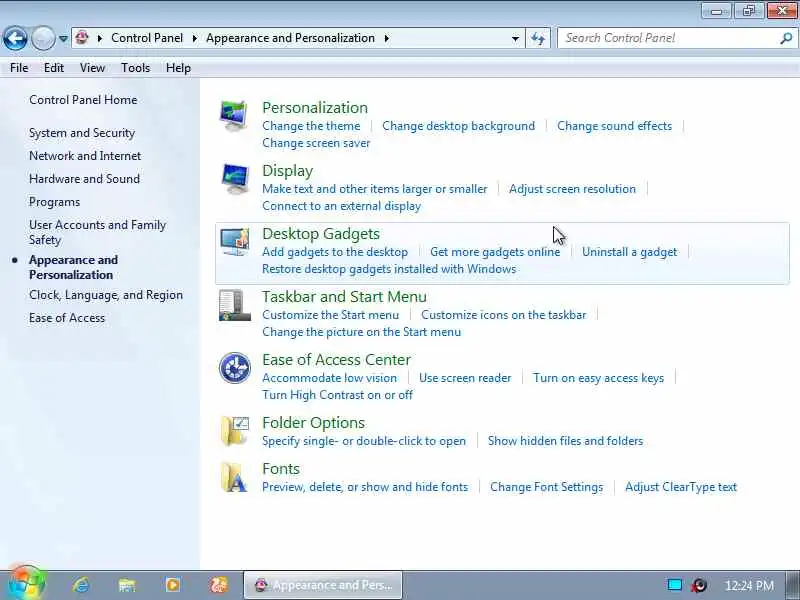Launch Internet Explorer from the taskbar

click(81, 585)
